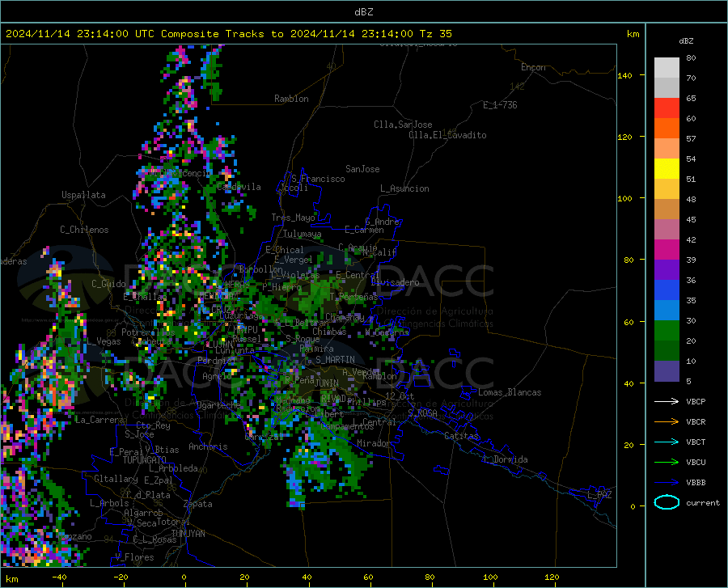Click the 'Lomas_Blancas' map label

tap(510, 392)
